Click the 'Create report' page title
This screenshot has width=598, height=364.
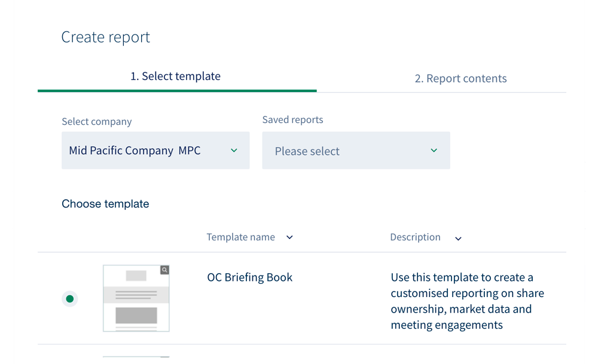(x=106, y=37)
